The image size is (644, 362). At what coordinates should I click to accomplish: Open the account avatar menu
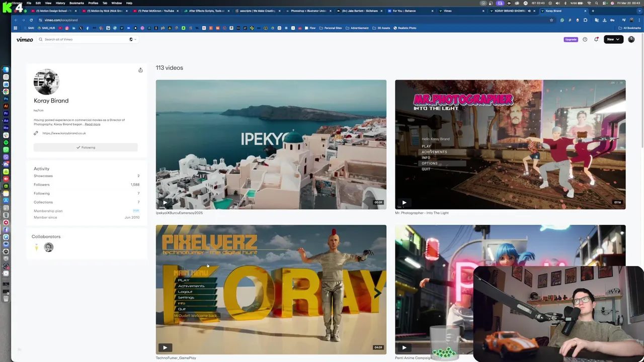(x=631, y=39)
